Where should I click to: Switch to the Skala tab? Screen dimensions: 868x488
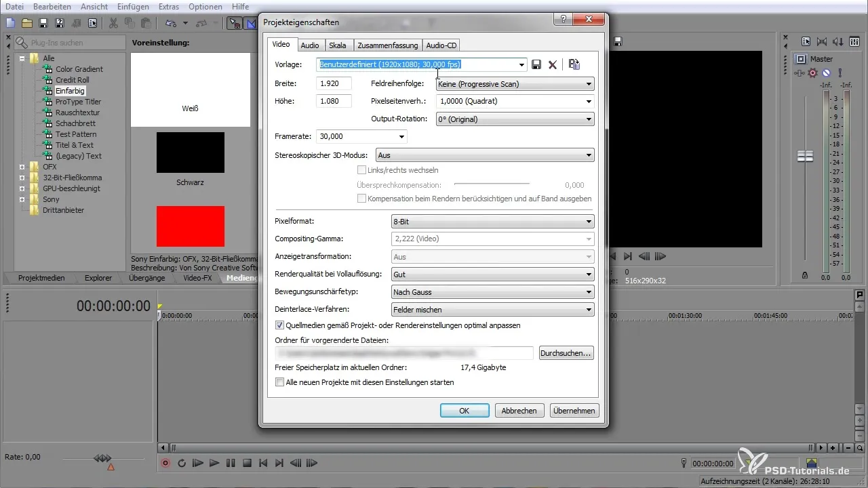point(338,45)
